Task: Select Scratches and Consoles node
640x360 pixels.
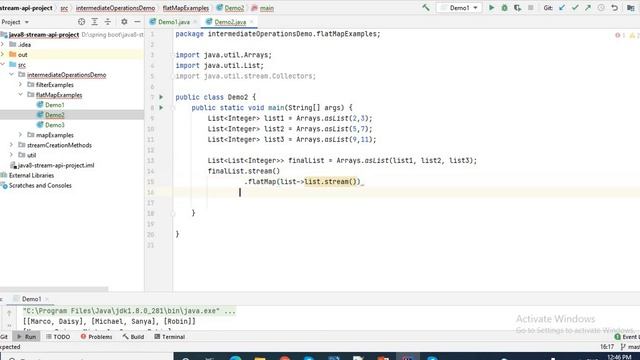Action: point(40,185)
